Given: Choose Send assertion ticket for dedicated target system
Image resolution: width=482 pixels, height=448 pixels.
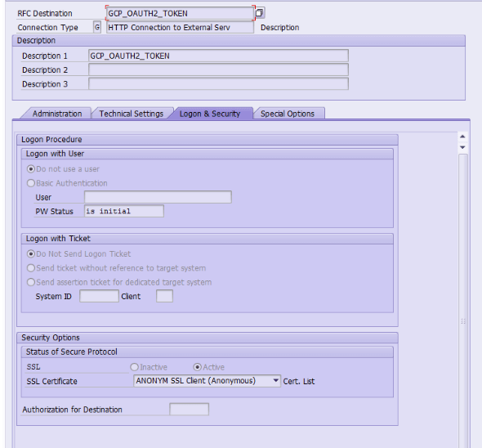Looking at the screenshot, I should [31, 282].
